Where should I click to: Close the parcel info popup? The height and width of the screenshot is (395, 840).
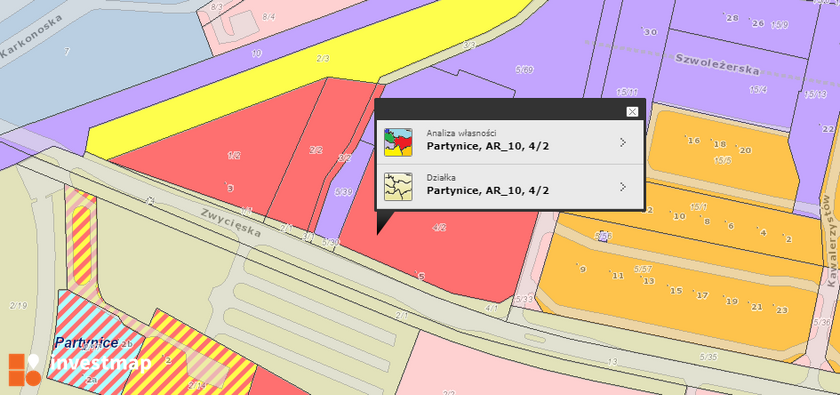point(632,111)
